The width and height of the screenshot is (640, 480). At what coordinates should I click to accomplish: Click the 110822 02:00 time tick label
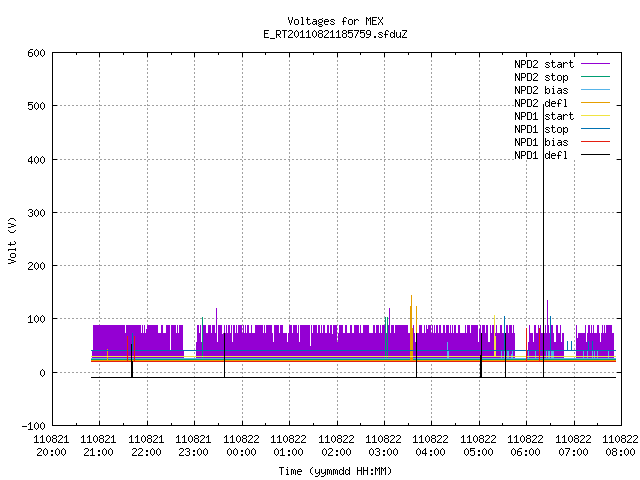[x=336, y=446]
